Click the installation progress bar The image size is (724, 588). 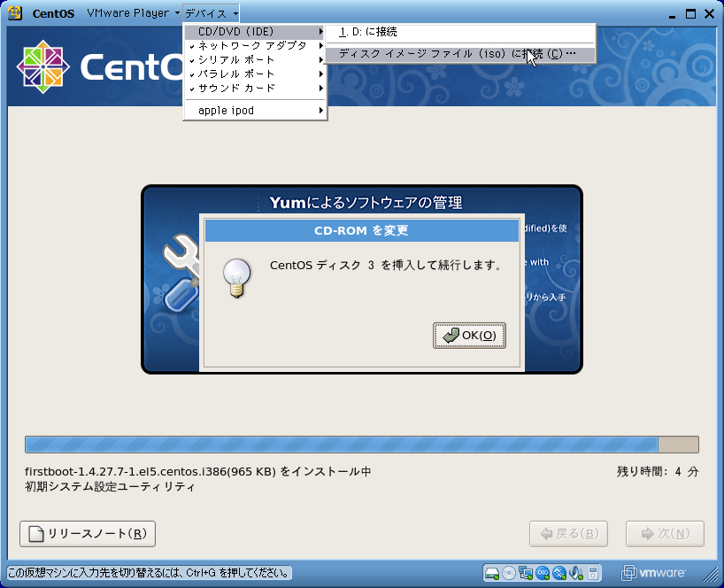[362, 445]
